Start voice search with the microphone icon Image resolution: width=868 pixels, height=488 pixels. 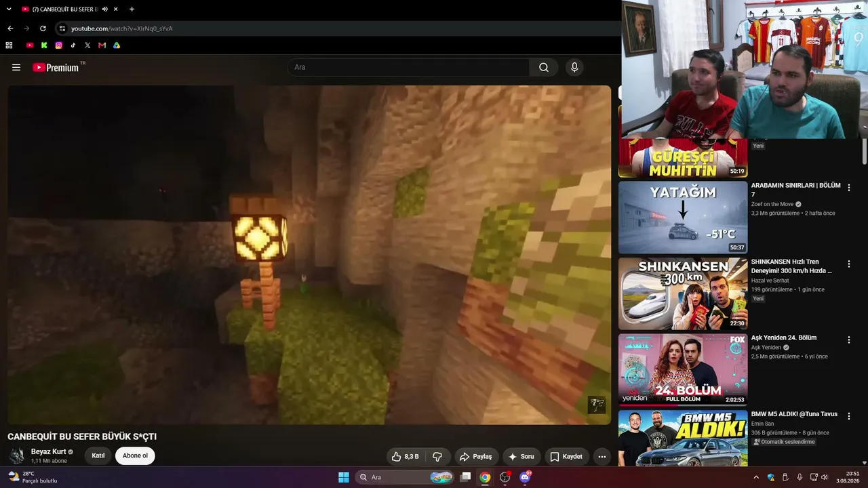click(574, 67)
